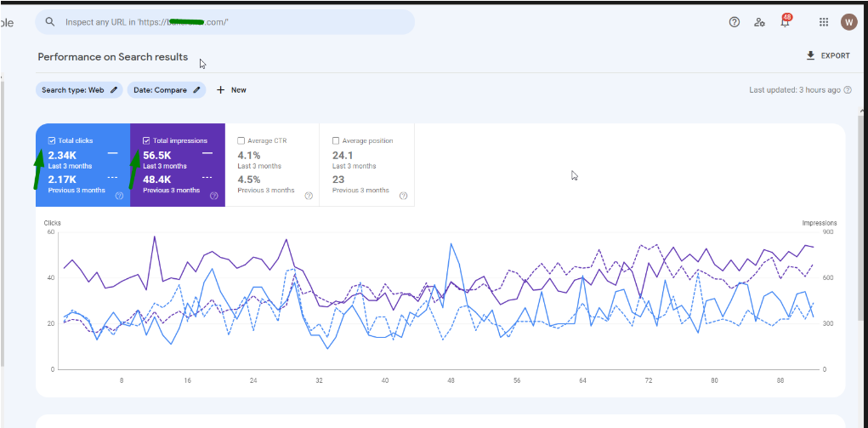This screenshot has height=428, width=868.
Task: Click help icon in Average CTR card
Action: click(309, 196)
